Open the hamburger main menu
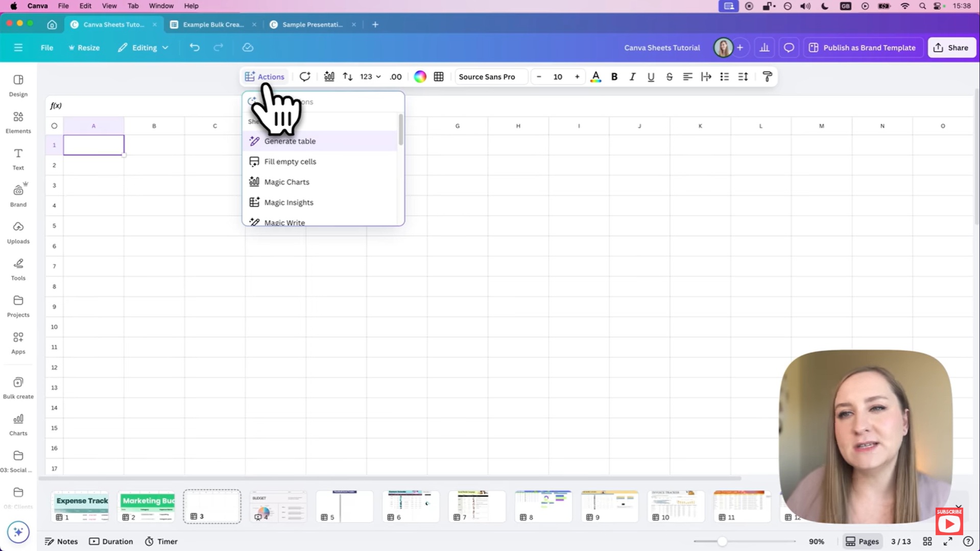Viewport: 980px width, 551px height. tap(18, 47)
